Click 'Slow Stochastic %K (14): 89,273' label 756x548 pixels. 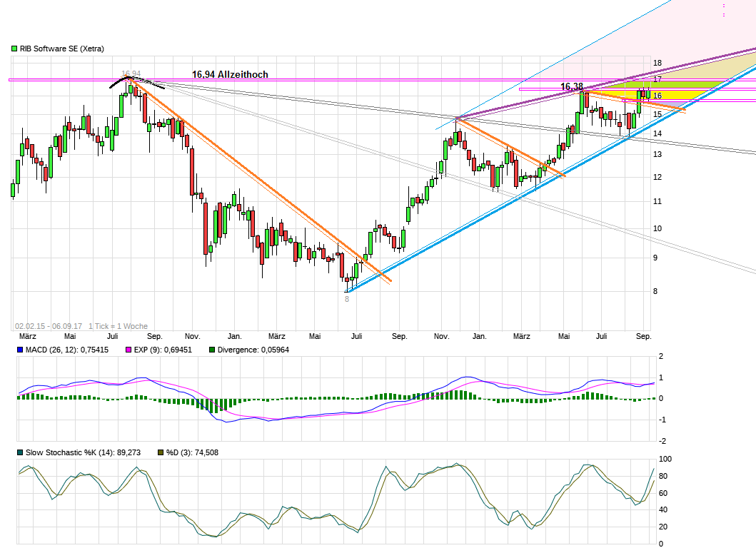click(x=83, y=452)
